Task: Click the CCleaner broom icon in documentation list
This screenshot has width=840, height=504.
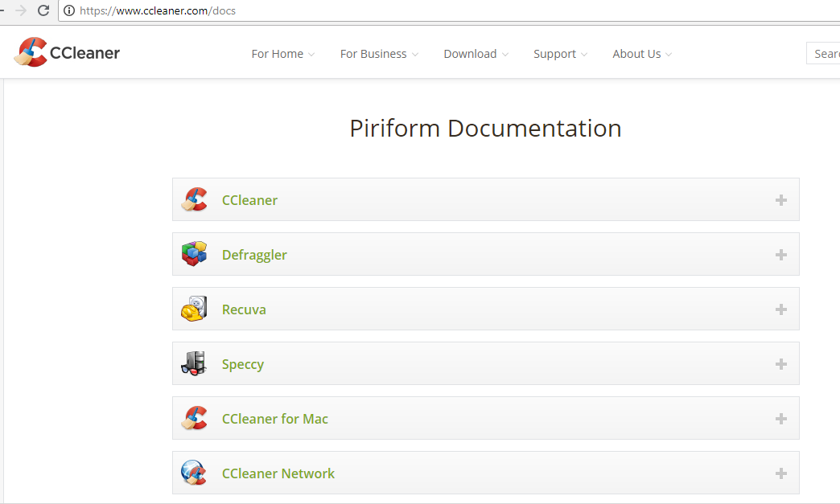Action: [194, 199]
